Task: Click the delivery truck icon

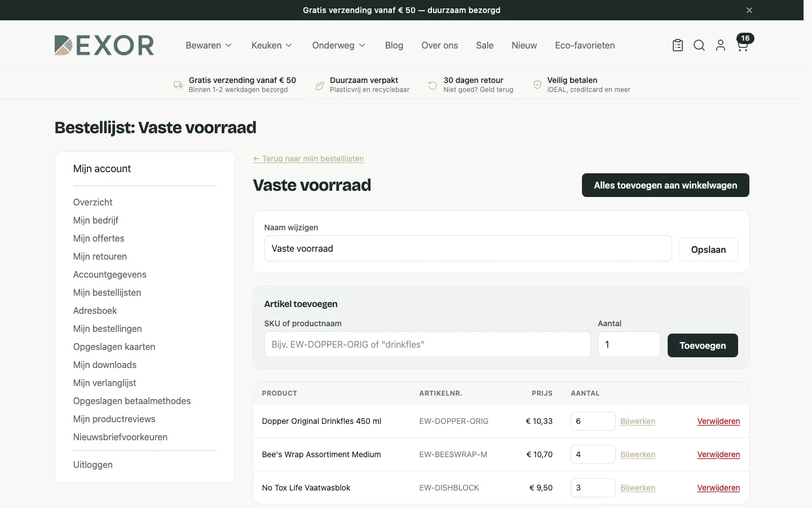Action: coord(178,85)
